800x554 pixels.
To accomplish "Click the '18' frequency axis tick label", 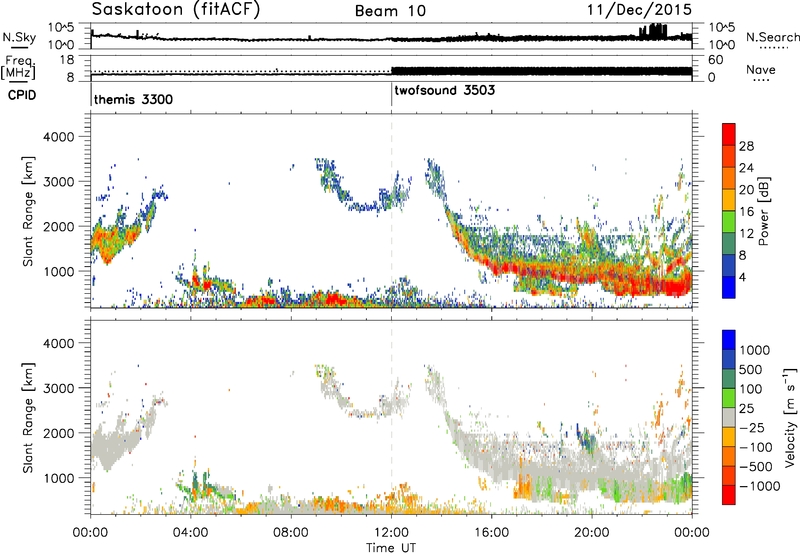I will click(x=66, y=60).
